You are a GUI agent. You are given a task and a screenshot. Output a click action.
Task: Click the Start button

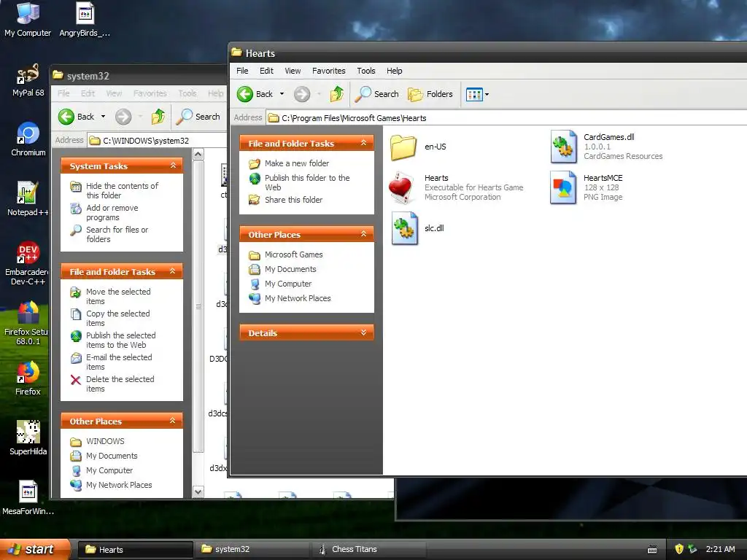(34, 549)
